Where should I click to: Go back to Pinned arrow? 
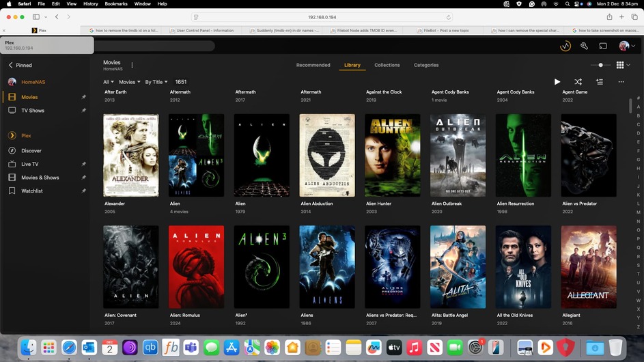11,65
